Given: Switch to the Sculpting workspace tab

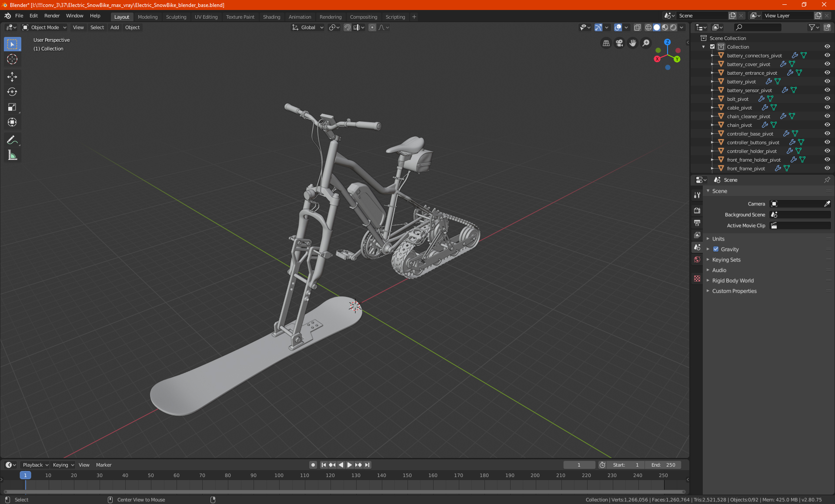Looking at the screenshot, I should (x=176, y=17).
